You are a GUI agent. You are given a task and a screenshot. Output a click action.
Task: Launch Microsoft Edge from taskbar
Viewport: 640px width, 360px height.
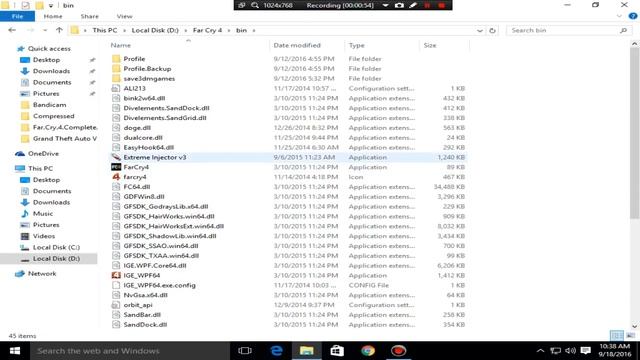(276, 351)
